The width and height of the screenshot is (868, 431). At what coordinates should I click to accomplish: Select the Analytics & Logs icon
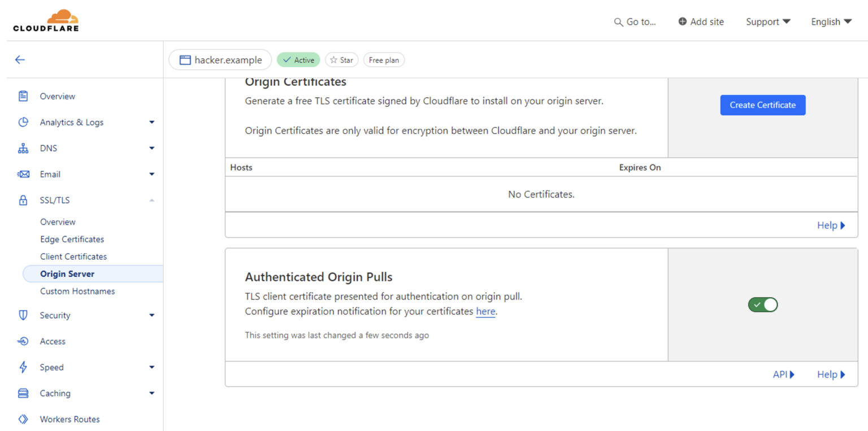click(x=23, y=122)
